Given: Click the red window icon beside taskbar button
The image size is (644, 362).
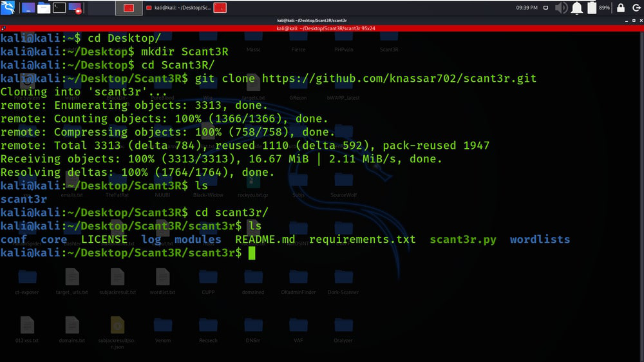Looking at the screenshot, I should click(x=220, y=8).
